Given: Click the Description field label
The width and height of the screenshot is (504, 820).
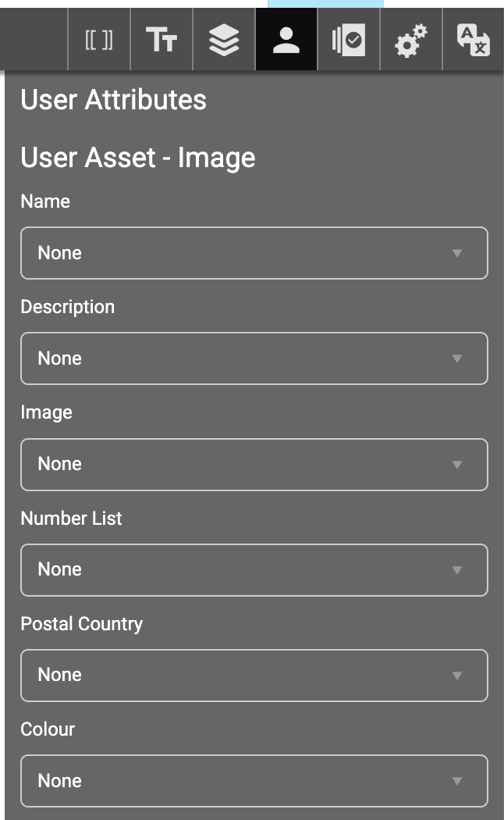Looking at the screenshot, I should [67, 307].
